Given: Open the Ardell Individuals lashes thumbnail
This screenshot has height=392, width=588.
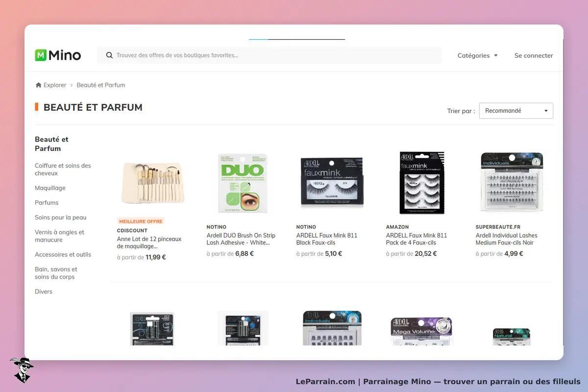Looking at the screenshot, I should (x=512, y=182).
